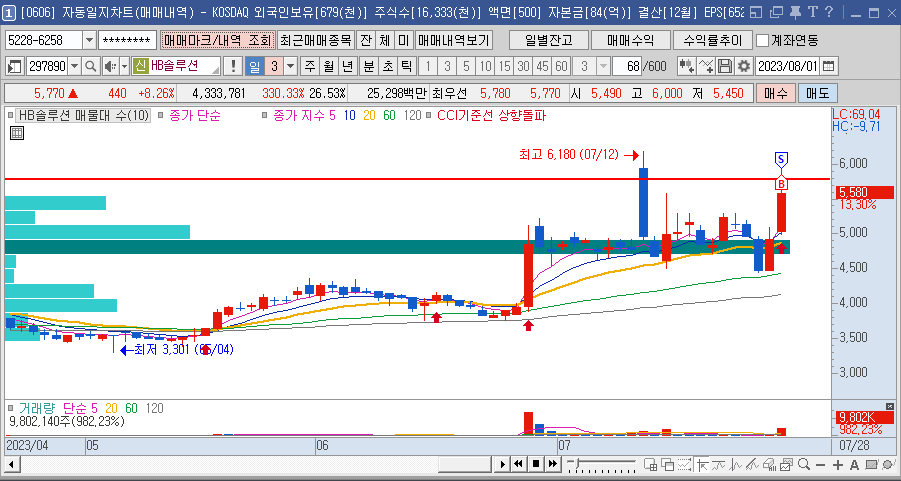901x481 pixels.
Task: Click the fast-forward button in bottom bar
Action: pyautogui.click(x=552, y=464)
